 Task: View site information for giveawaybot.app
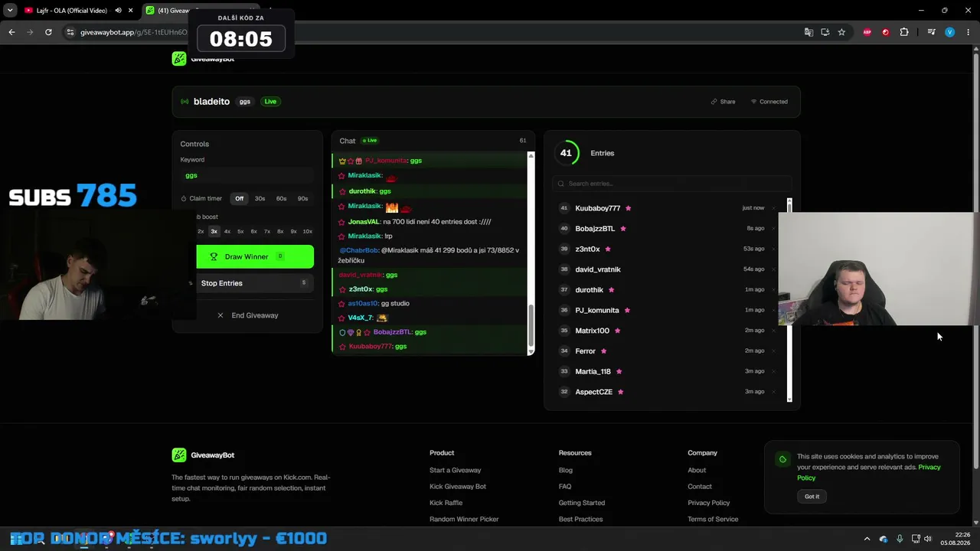tap(70, 32)
